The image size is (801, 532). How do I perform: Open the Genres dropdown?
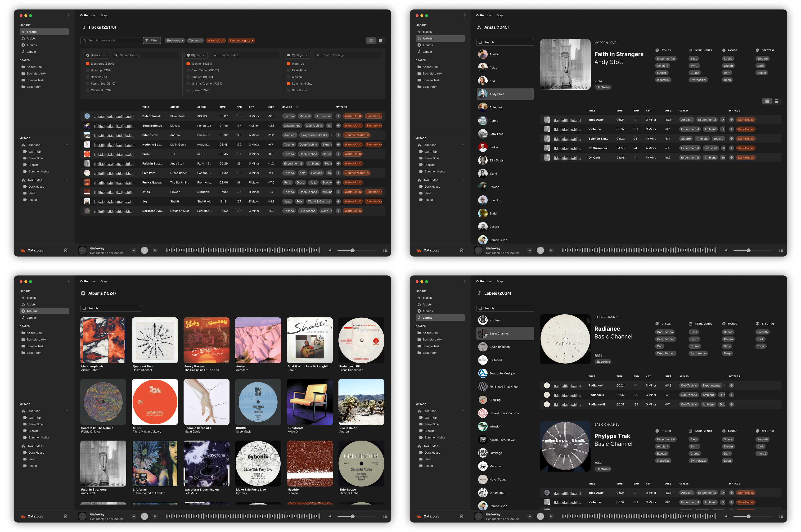[x=96, y=55]
